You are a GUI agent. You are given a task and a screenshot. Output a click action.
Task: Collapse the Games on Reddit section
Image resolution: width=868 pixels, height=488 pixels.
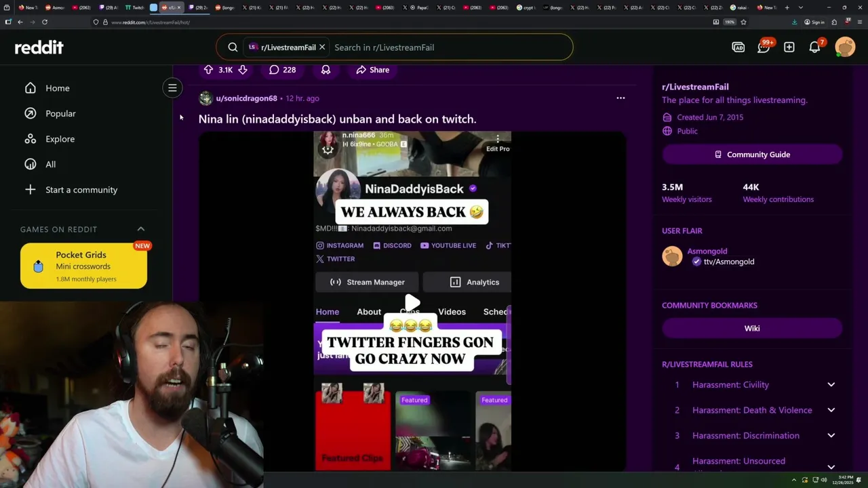tap(141, 229)
